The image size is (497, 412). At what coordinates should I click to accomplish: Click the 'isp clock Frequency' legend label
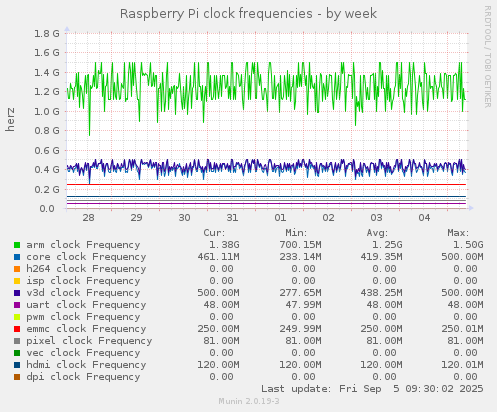pos(83,281)
